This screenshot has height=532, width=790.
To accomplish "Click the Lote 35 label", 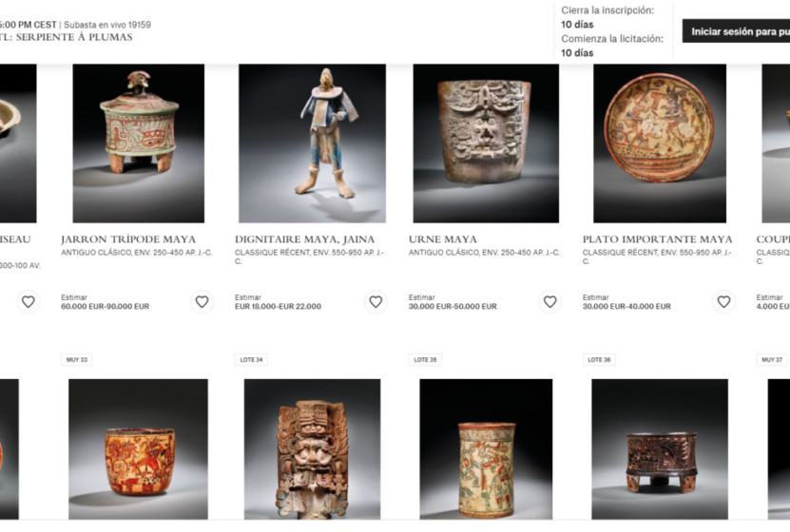I will 425,360.
